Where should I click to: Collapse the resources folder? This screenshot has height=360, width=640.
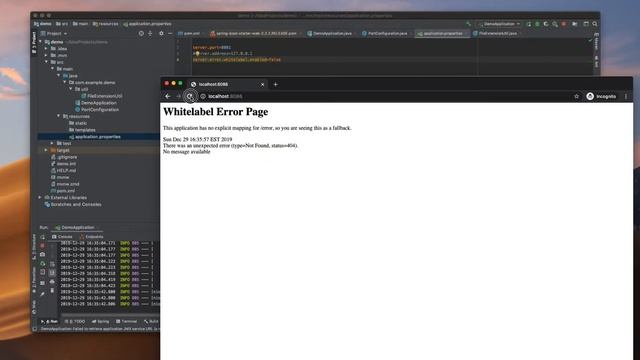(x=58, y=116)
